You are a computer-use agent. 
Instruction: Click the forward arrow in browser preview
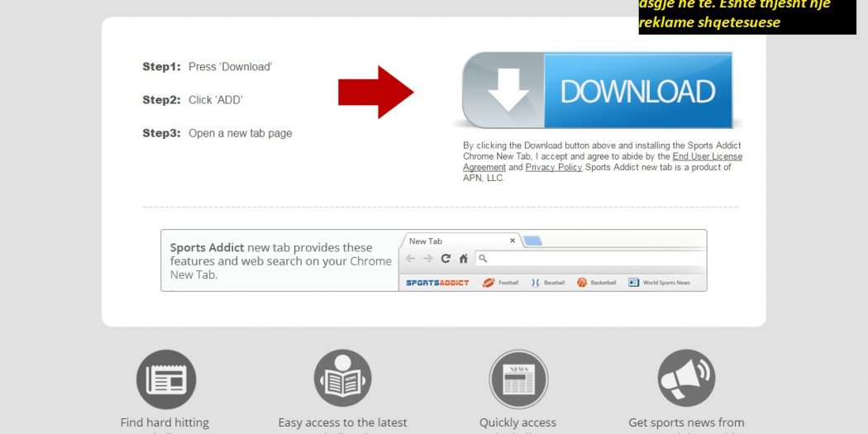coord(428,259)
